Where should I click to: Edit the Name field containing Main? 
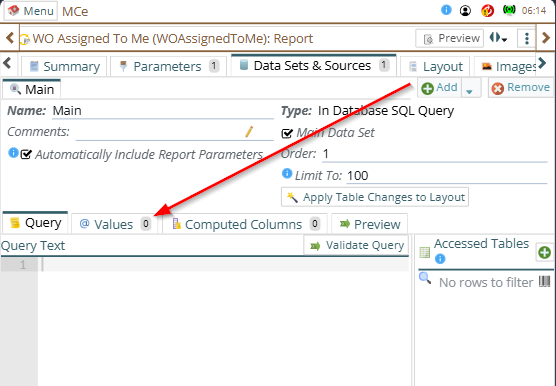(163, 111)
